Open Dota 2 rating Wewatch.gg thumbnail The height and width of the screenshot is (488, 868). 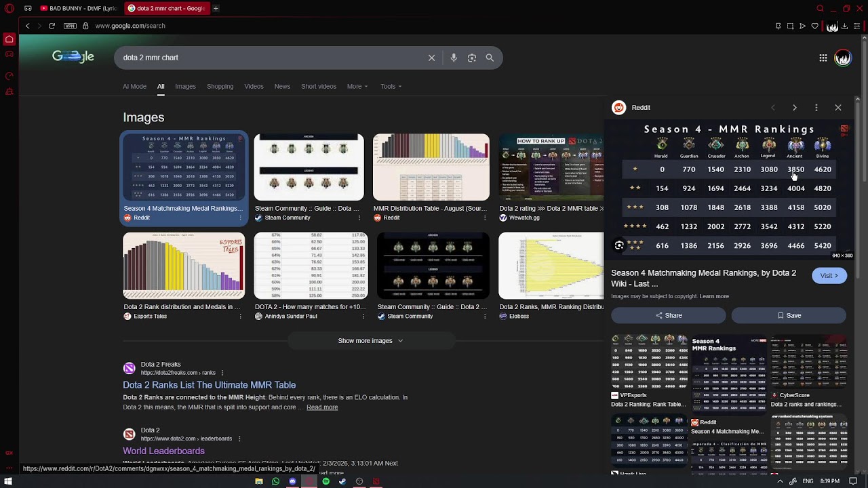click(551, 167)
